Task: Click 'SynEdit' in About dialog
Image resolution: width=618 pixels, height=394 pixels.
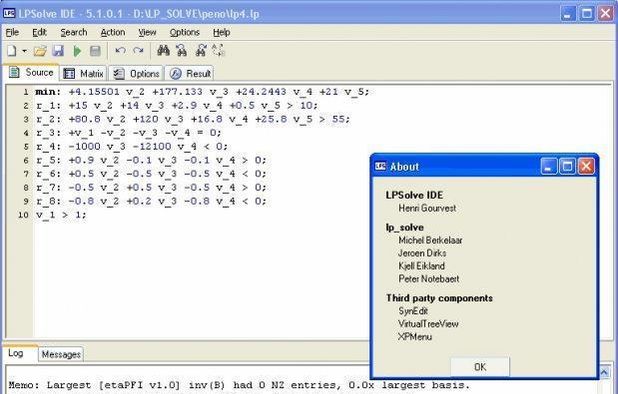Action: 413,311
